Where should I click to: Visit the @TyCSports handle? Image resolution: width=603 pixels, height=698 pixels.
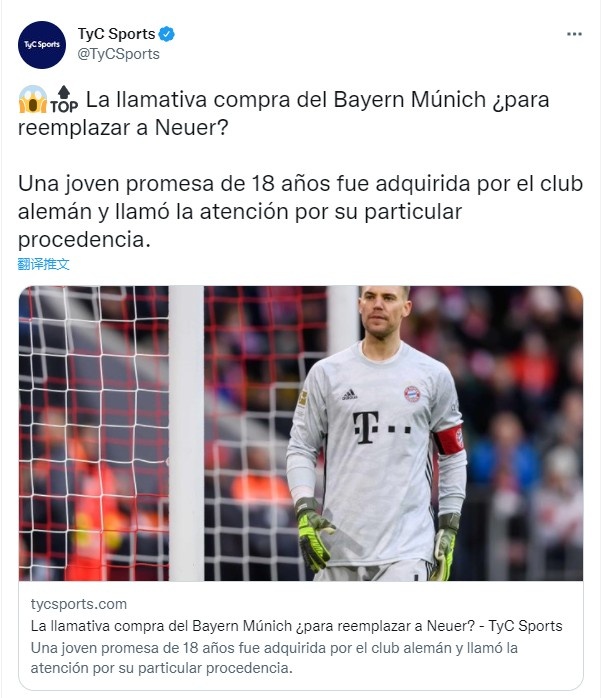click(118, 54)
